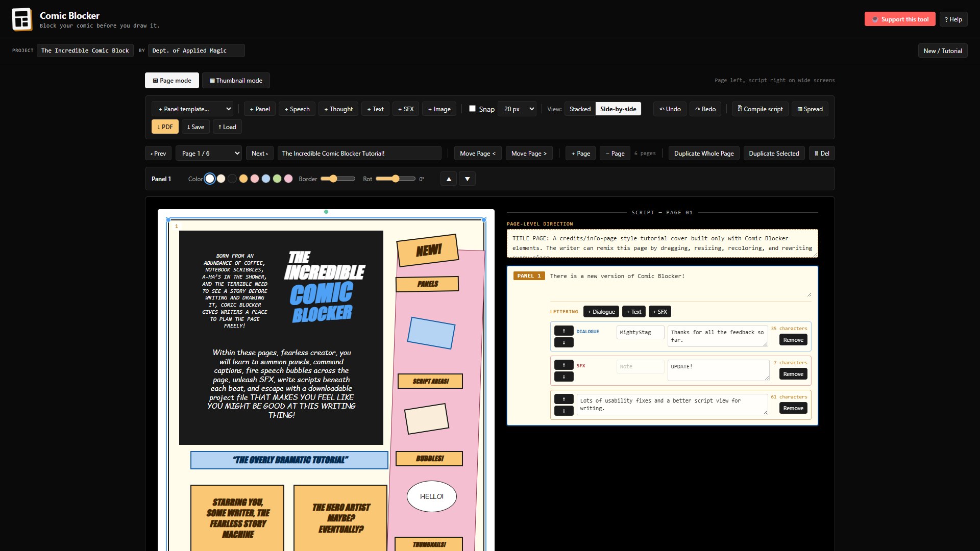Remove the MightyStag dialogue entry
The width and height of the screenshot is (980, 551).
(x=793, y=340)
